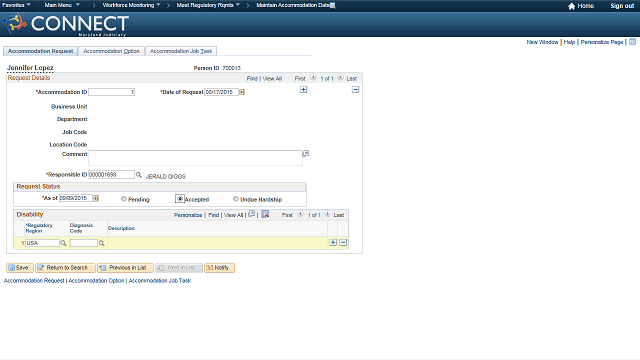Click the As of date field
Image resolution: width=640 pixels, height=360 pixels.
tap(76, 198)
